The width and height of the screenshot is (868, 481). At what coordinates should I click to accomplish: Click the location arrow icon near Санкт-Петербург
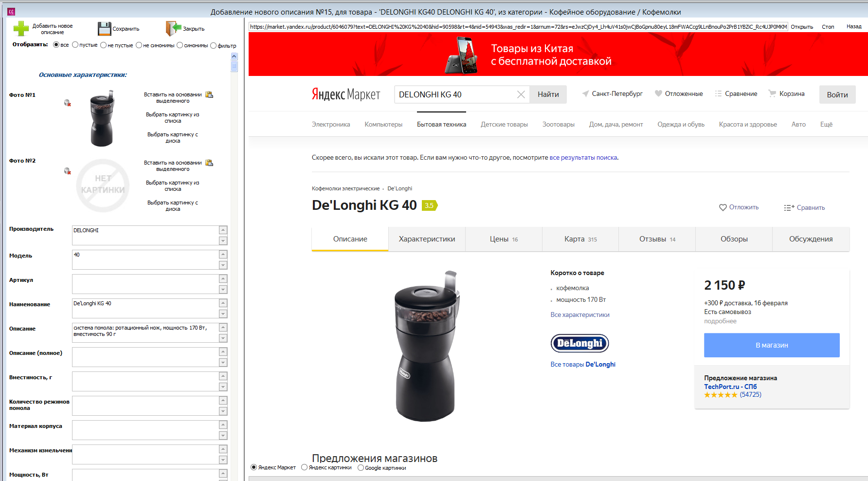click(585, 93)
